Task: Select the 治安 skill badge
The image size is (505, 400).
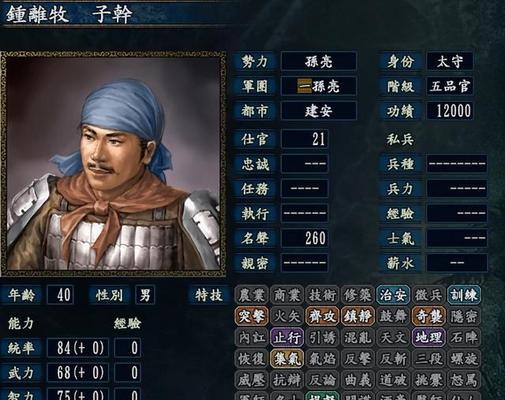Action: click(x=393, y=295)
